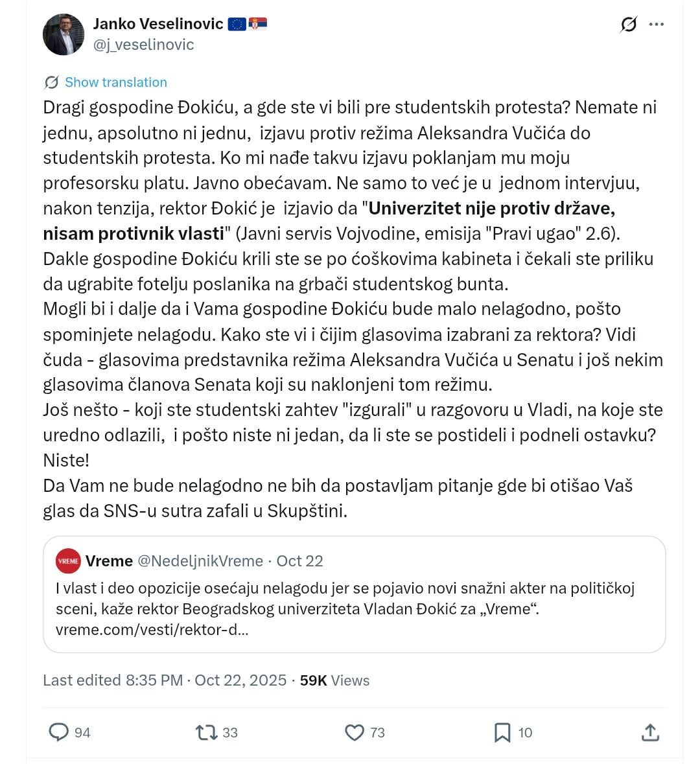Click the repost arrows icon
The height and width of the screenshot is (764, 700).
(206, 732)
